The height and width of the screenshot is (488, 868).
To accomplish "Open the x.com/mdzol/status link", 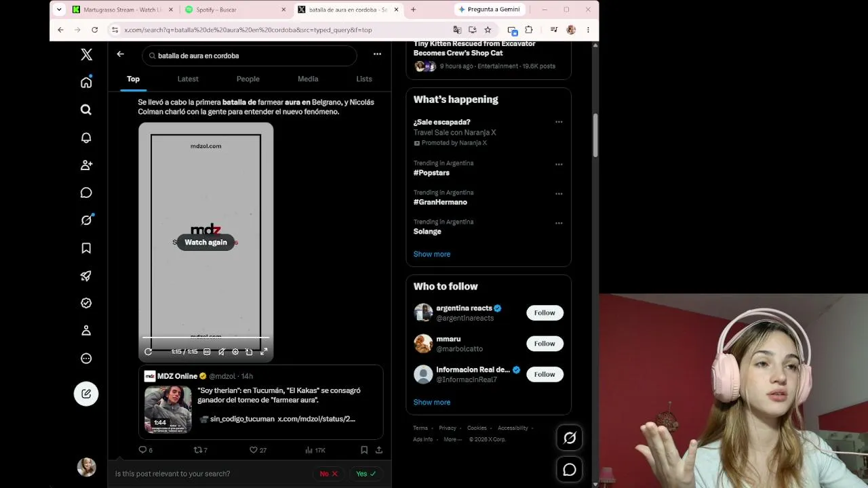I will (x=316, y=419).
